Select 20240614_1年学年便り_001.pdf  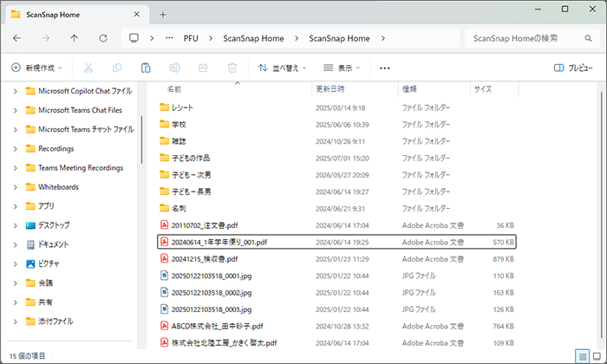coord(336,242)
